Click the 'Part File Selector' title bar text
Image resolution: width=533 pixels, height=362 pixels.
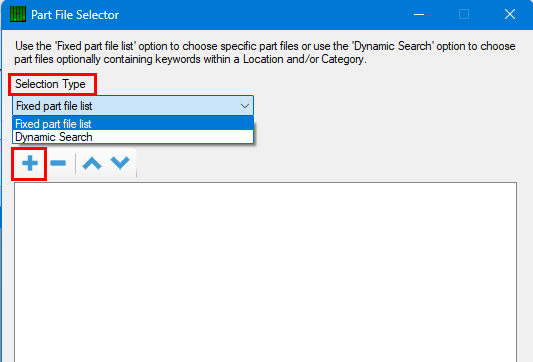click(75, 15)
